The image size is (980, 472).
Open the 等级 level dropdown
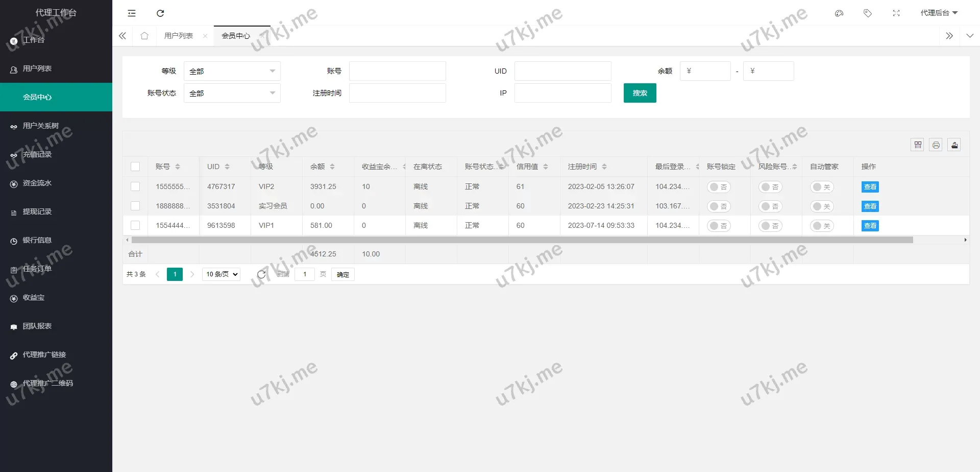click(x=232, y=71)
